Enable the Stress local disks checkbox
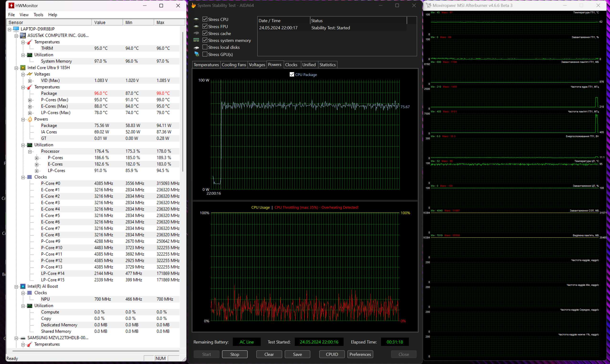 click(x=205, y=47)
